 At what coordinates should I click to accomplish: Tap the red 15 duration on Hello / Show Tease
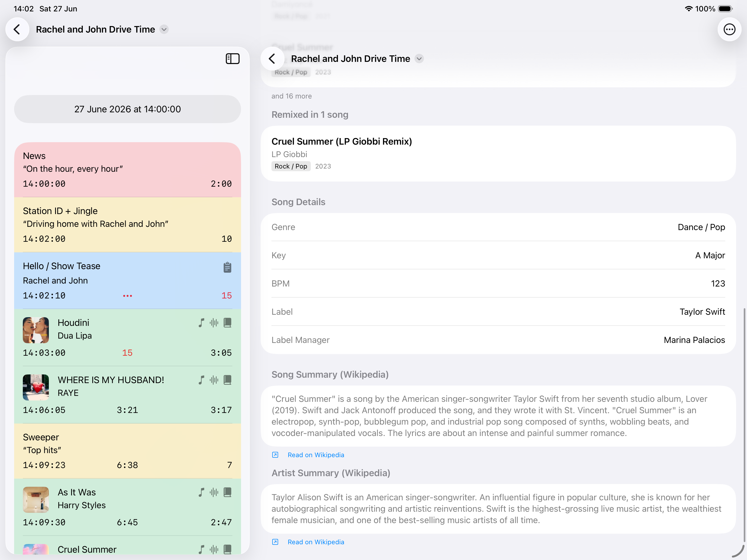[x=227, y=296]
